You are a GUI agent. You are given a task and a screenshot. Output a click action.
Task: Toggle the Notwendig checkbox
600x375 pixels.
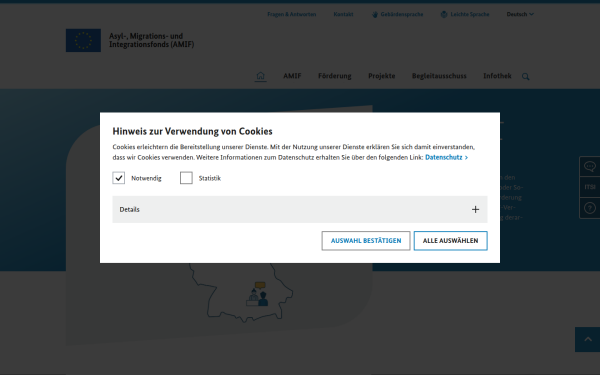119,178
